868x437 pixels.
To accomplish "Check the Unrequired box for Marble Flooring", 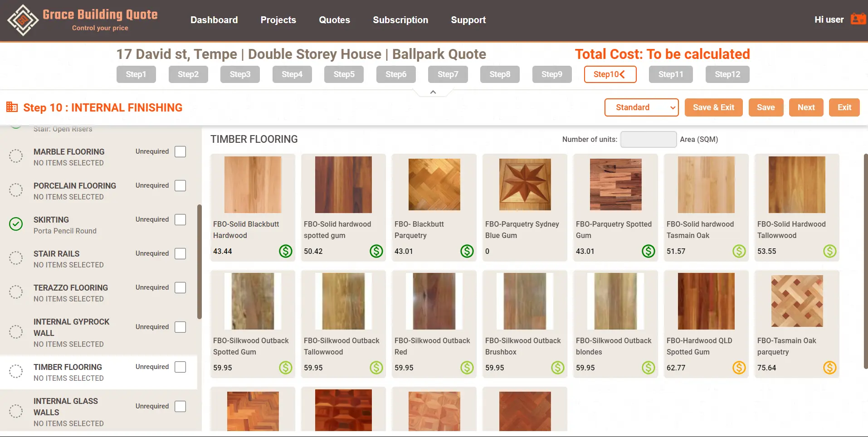I will (180, 152).
